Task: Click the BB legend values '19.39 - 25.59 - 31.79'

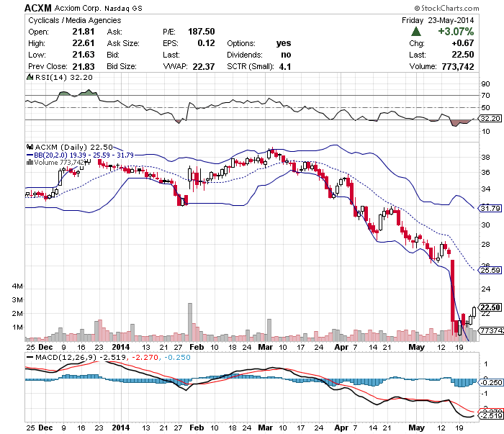Action: tap(102, 155)
